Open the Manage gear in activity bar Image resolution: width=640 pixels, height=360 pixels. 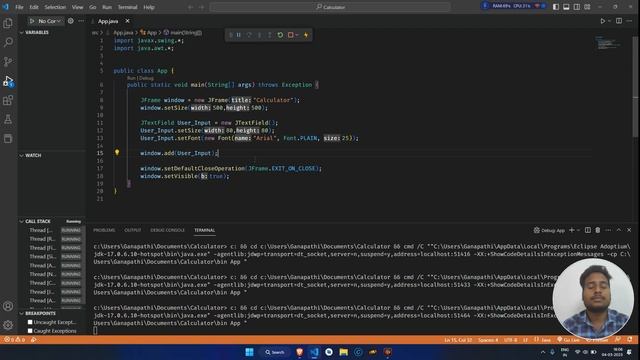(8, 325)
